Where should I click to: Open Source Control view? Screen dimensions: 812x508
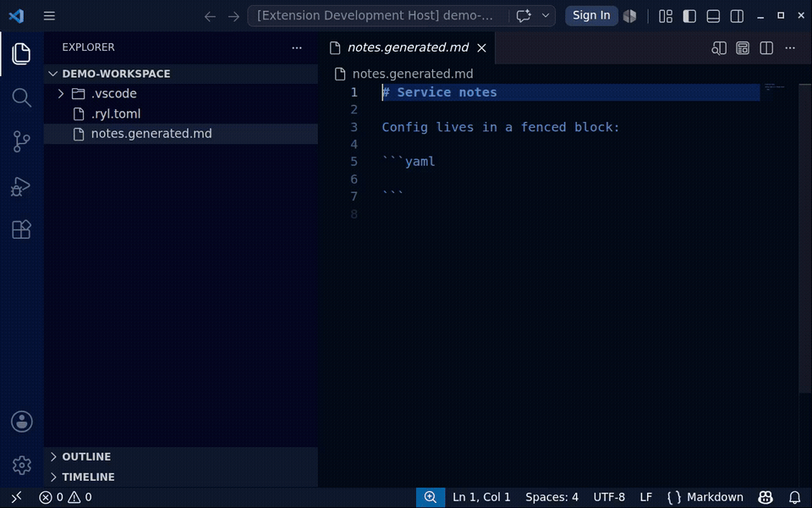click(21, 141)
